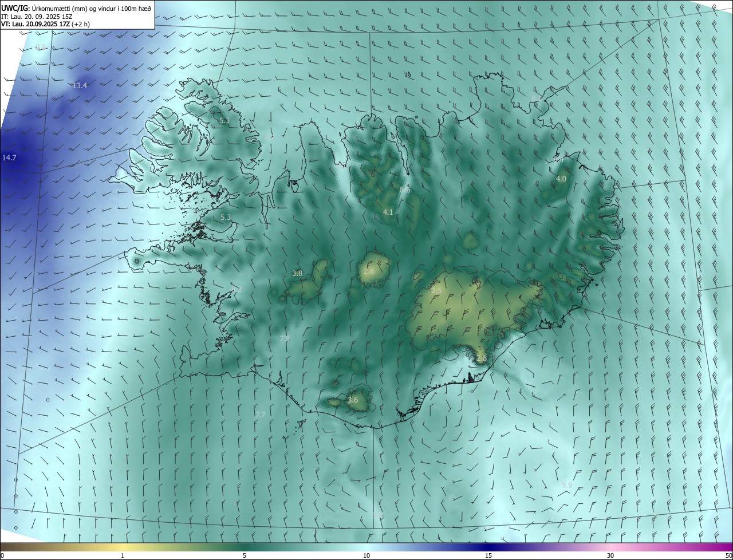This screenshot has width=733, height=560.
Task: Click the 14.7 value in the dark blue area
Action: 9,157
